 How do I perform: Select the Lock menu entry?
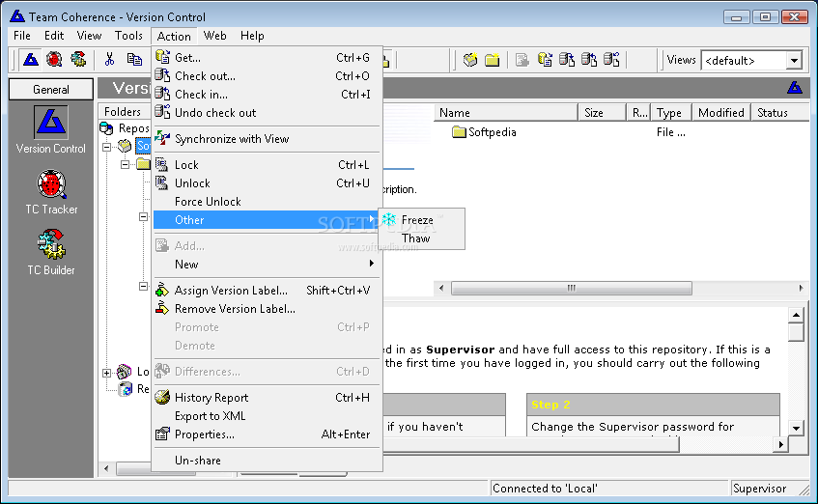268,165
